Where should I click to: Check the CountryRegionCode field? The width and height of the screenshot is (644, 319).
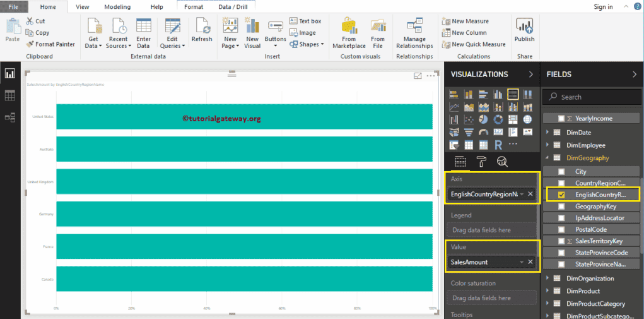pos(561,183)
